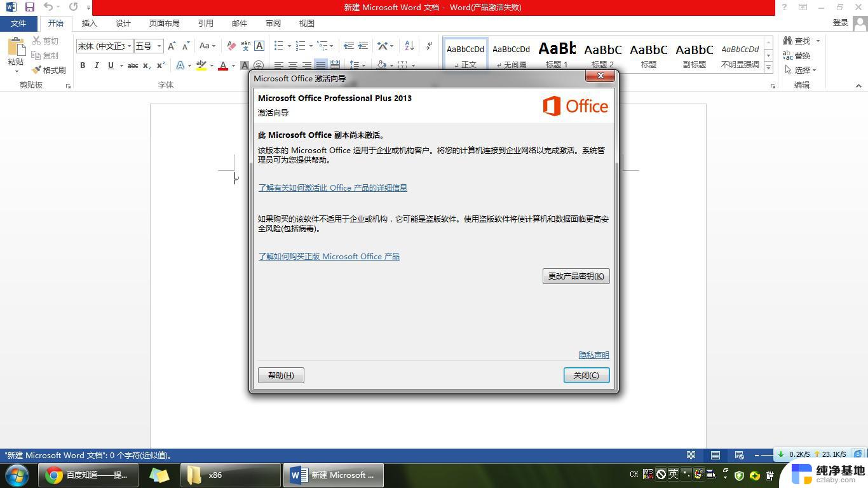The image size is (868, 488).
Task: Open the Privacy Statement (隐私声明) link
Action: pyautogui.click(x=593, y=355)
